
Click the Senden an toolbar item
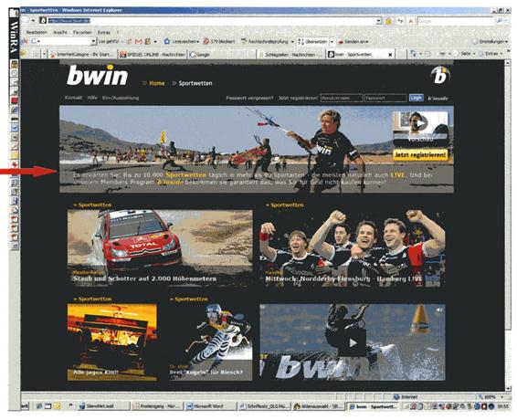click(353, 42)
